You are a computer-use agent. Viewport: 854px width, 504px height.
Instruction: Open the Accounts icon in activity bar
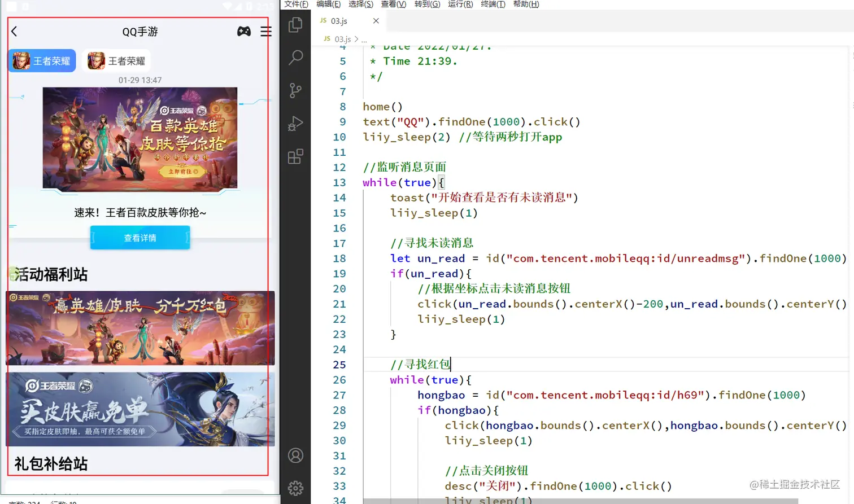[295, 455]
